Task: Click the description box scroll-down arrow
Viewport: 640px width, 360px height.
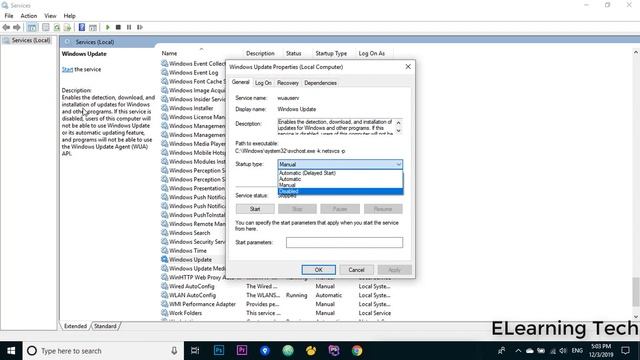Action: pos(398,131)
